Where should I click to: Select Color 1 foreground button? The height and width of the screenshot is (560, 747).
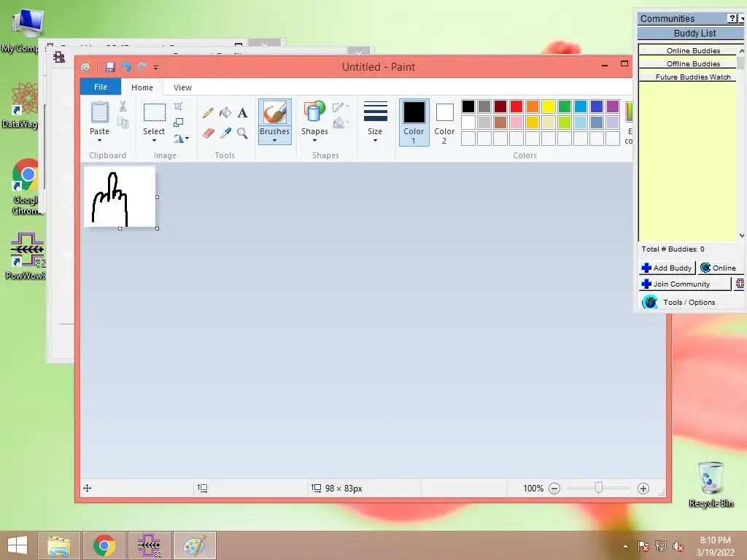pyautogui.click(x=414, y=122)
